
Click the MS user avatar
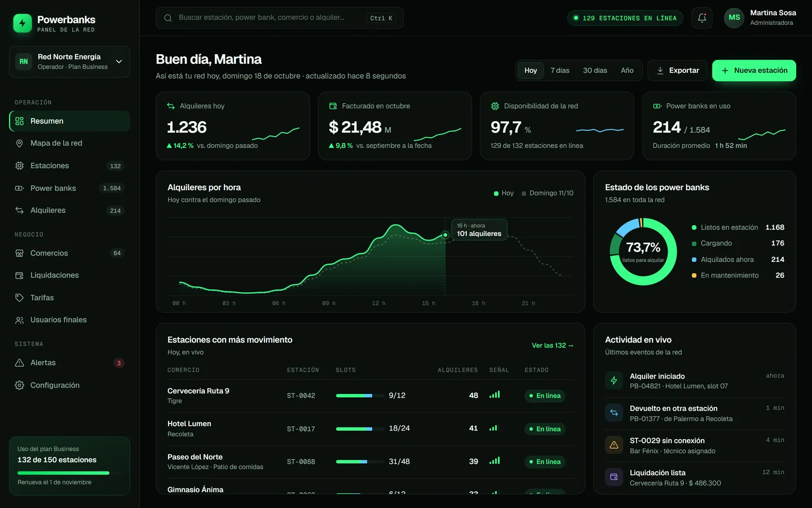click(734, 17)
